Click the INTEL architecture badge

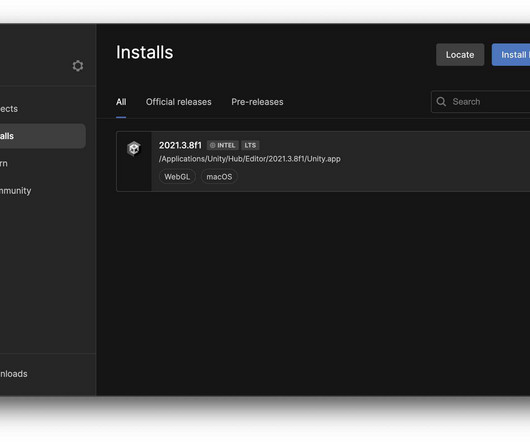223,145
